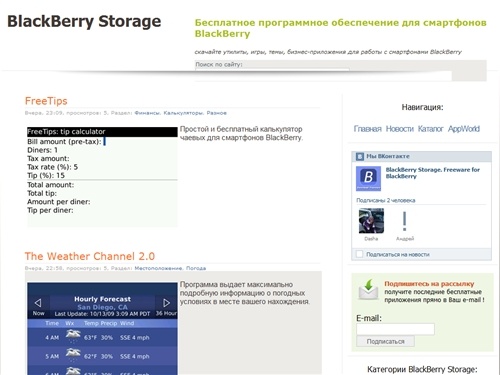Screen dimensions: 500x375
Task: Click the BlackBerry Storage site title
Action: 84,22
